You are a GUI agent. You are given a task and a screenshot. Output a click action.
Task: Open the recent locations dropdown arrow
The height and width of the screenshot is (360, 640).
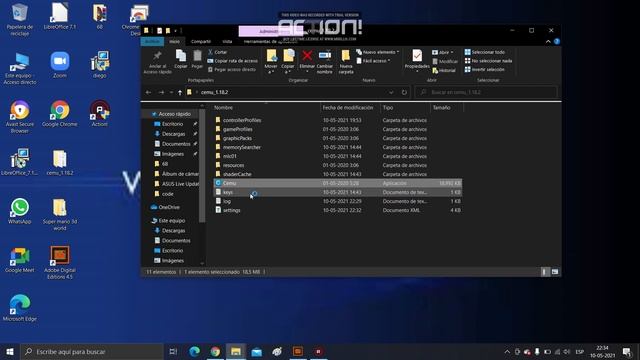[171, 93]
